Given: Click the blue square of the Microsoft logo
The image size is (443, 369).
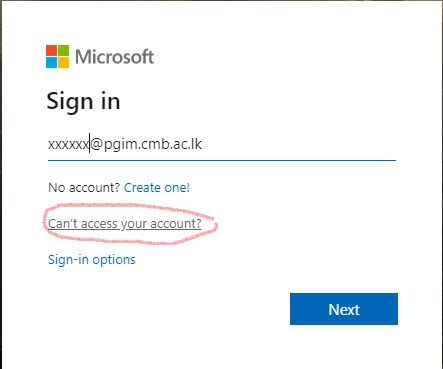Looking at the screenshot, I should (51, 63).
